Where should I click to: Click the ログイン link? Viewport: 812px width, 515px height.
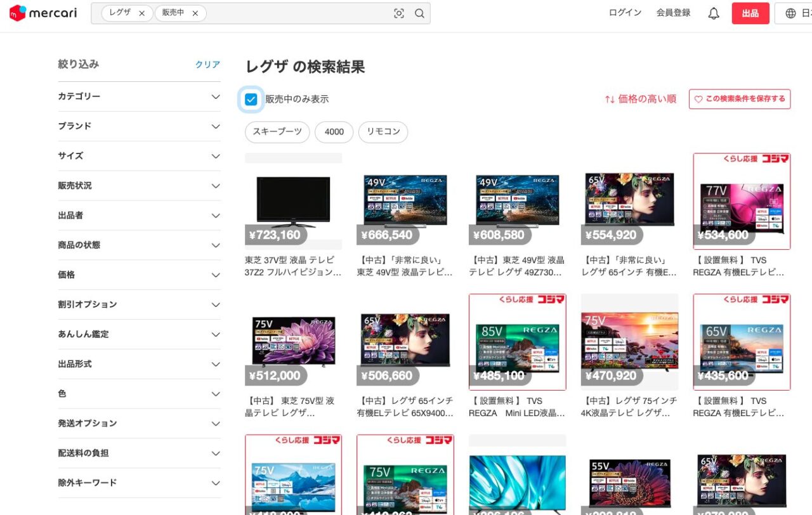click(625, 13)
